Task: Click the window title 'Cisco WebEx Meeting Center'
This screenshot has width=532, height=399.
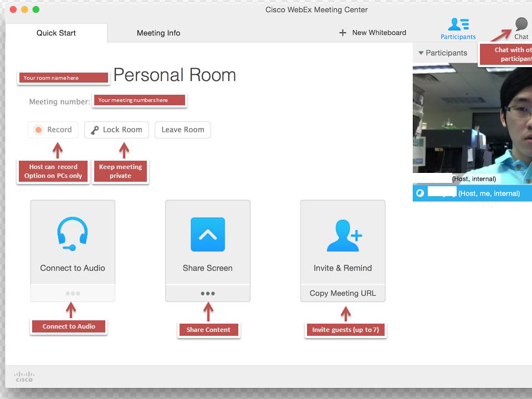Action: point(316,10)
